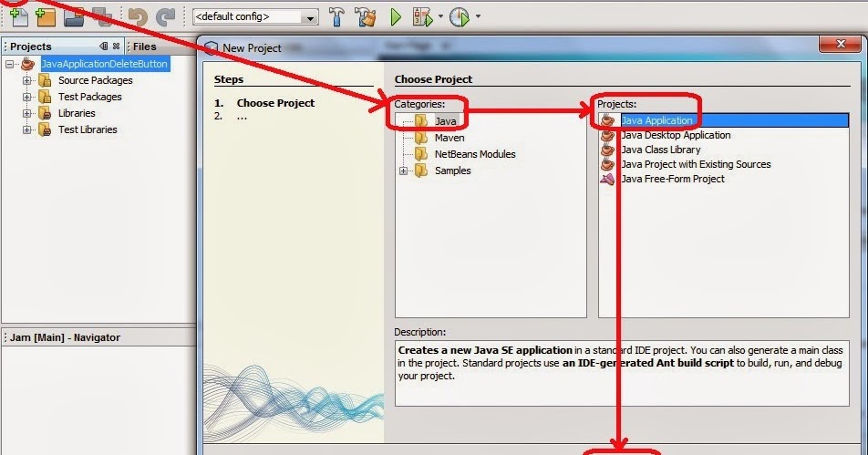Click the Source Packages folder icon
The image size is (868, 455).
45,81
